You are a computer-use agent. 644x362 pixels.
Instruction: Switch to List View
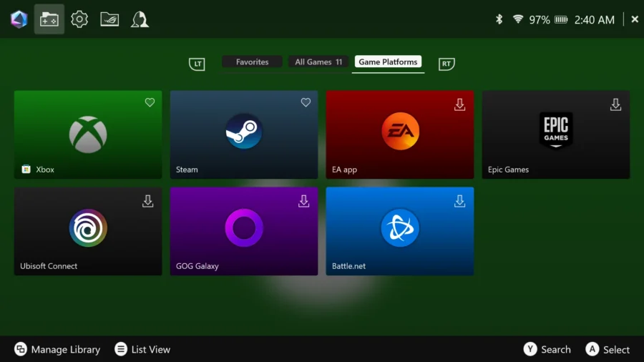click(x=142, y=349)
